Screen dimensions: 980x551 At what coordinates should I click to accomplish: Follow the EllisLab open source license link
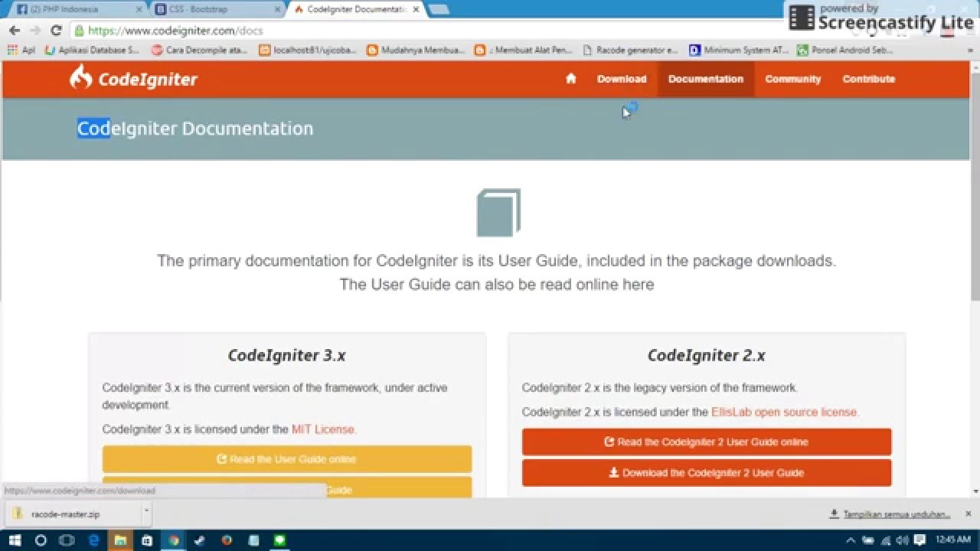785,412
